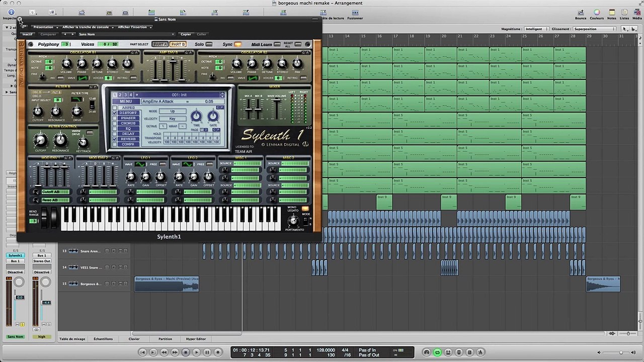Image resolution: width=644 pixels, height=362 pixels.
Task: Toggle the REVERB effect checkbox
Action: (x=115, y=139)
